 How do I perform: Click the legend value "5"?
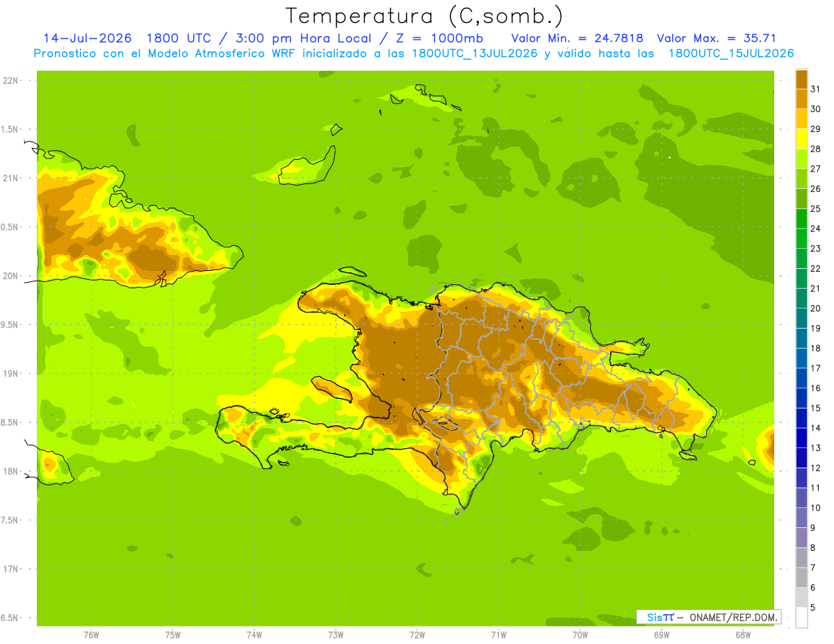pyautogui.click(x=813, y=607)
